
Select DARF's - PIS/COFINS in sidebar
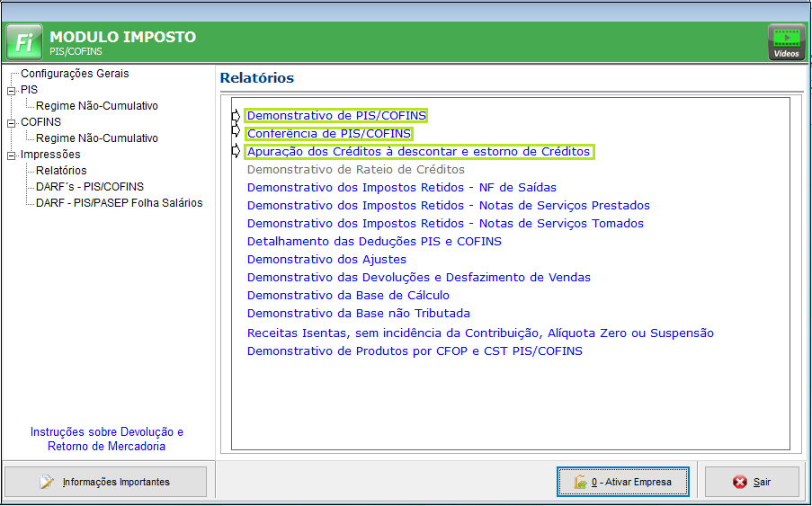89,187
